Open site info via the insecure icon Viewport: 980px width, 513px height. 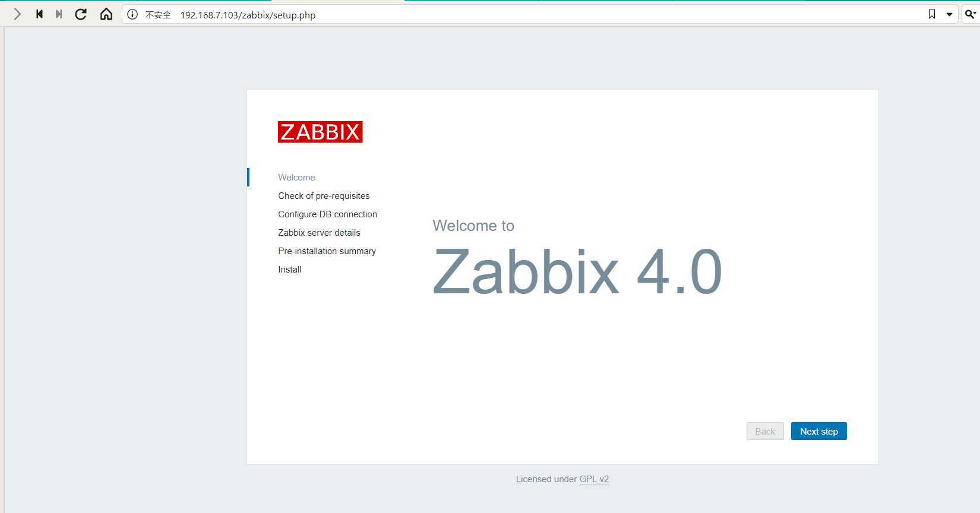132,15
